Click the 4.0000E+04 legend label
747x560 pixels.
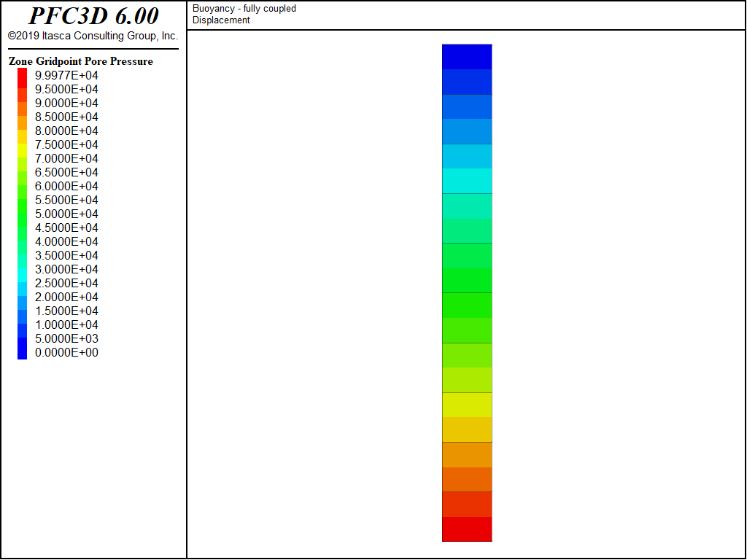point(66,241)
